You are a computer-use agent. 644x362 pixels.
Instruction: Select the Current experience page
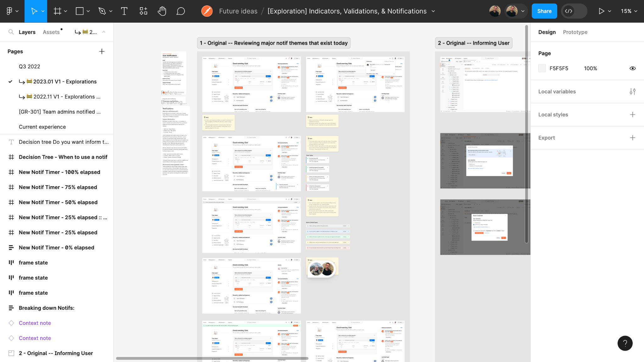[x=42, y=127]
